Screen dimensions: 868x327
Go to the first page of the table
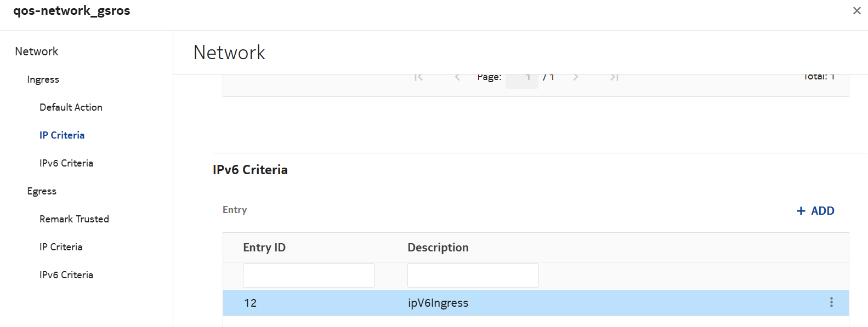point(419,77)
